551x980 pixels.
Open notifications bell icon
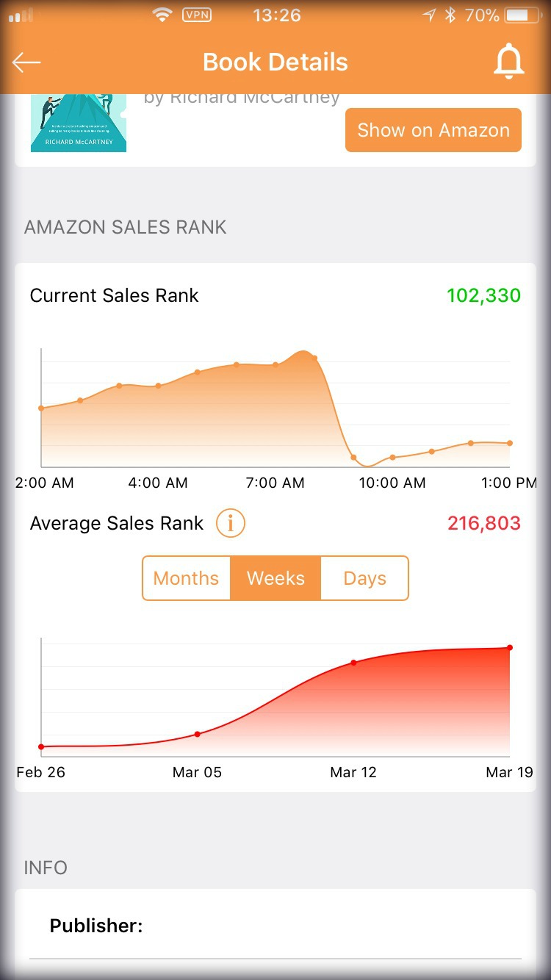pos(508,62)
